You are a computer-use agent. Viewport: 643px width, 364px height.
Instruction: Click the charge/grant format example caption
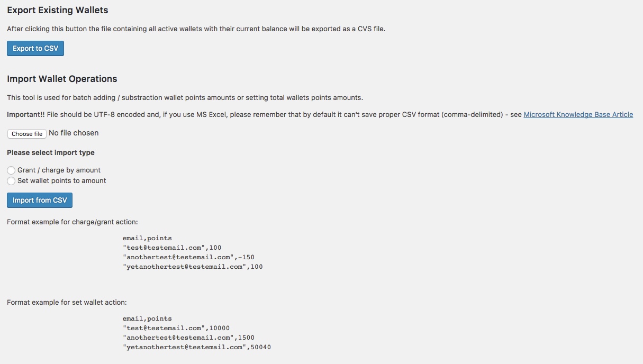73,222
